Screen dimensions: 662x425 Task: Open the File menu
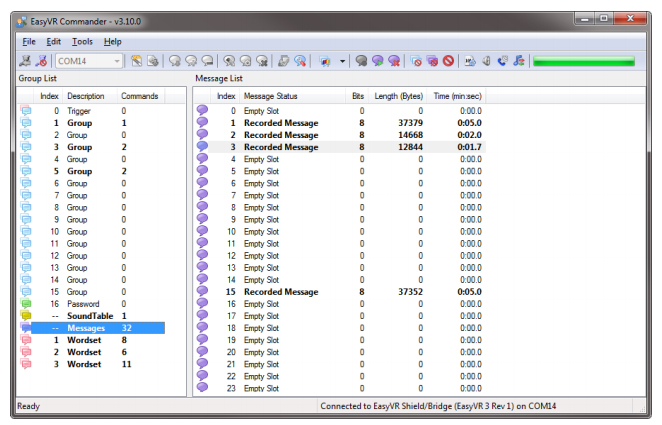click(29, 42)
